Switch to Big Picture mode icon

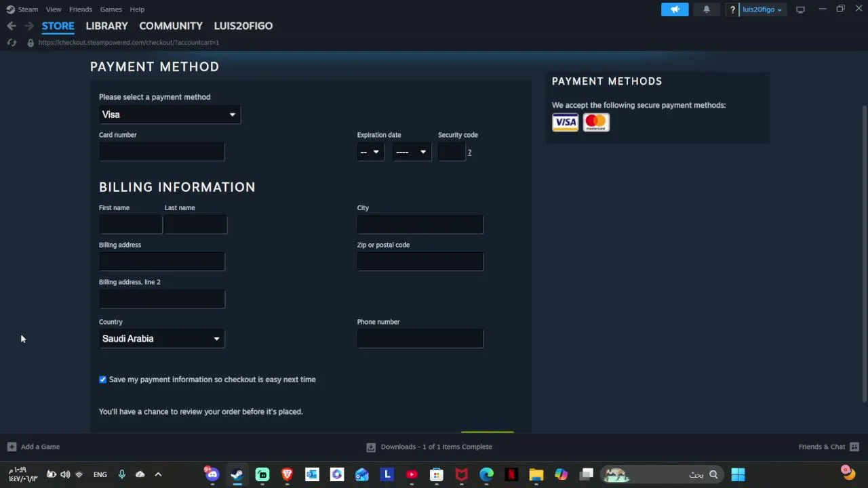[x=800, y=9]
